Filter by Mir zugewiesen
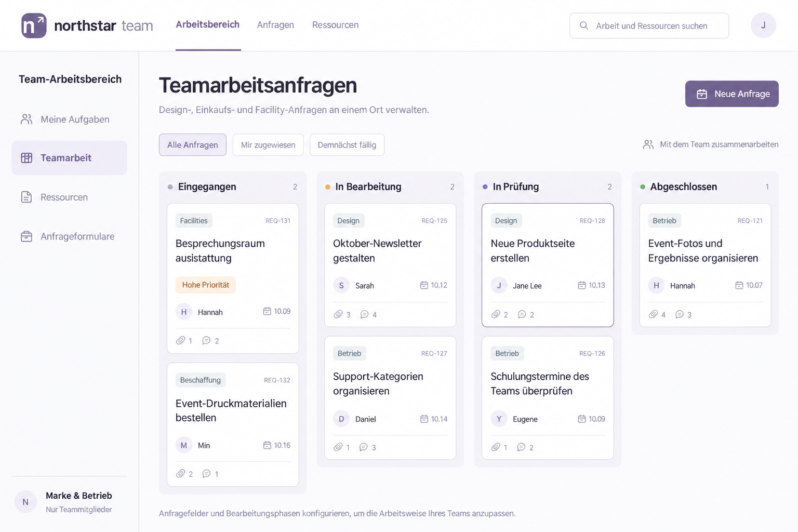Screen dimensions: 798x532 pos(268,145)
